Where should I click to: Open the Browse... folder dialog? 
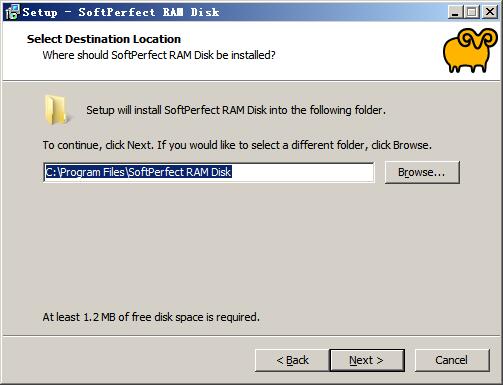(x=422, y=172)
